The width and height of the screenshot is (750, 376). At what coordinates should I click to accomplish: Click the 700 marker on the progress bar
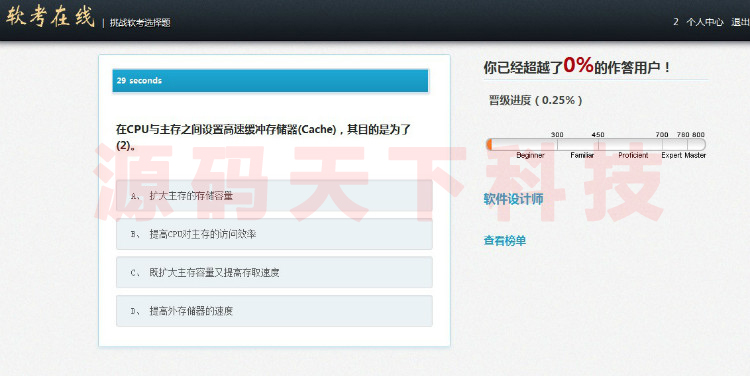click(662, 134)
